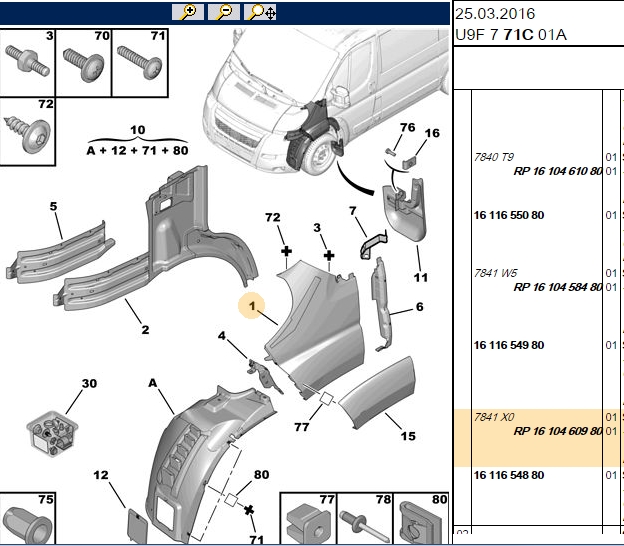Click part number 7841 W5
Viewport: 624px width, 546px height.
pyautogui.click(x=495, y=273)
